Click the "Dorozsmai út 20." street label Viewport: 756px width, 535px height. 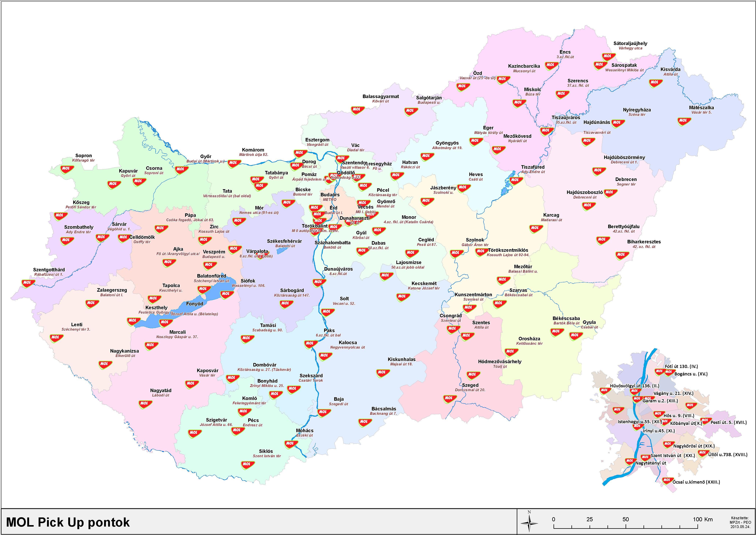pos(470,390)
